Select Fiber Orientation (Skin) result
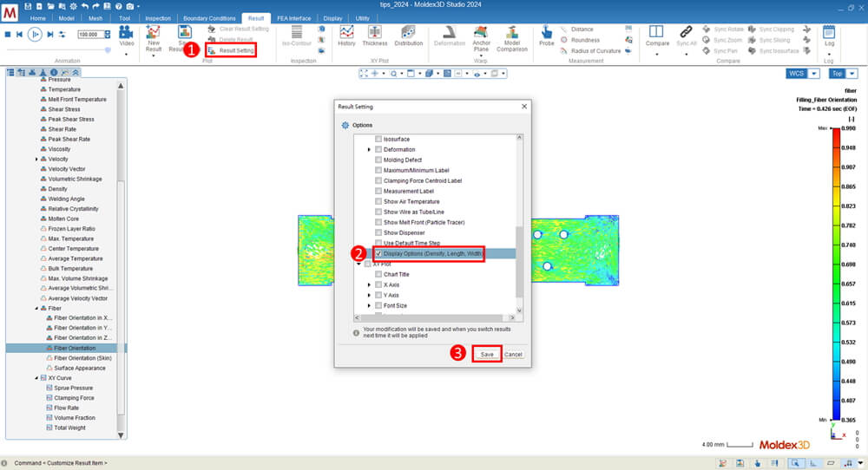Viewport: 868px width, 470px height. [x=82, y=358]
